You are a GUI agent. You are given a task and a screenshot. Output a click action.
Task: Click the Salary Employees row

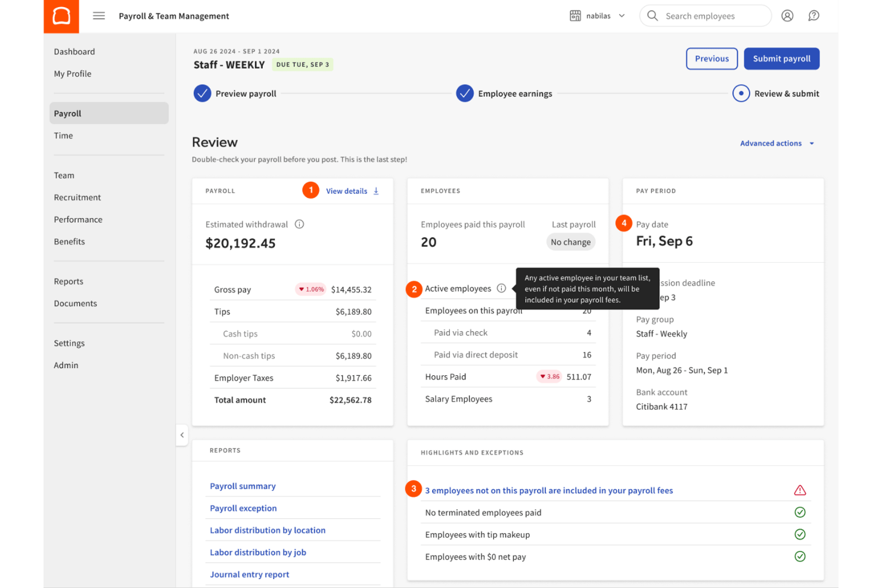pos(508,399)
